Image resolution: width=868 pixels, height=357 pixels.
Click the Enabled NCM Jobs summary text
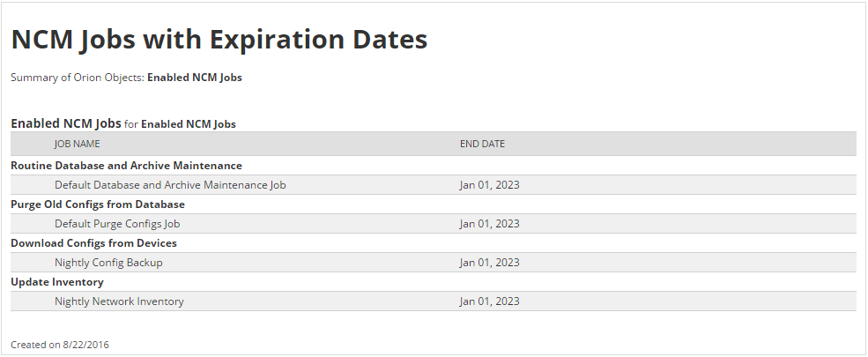(194, 78)
